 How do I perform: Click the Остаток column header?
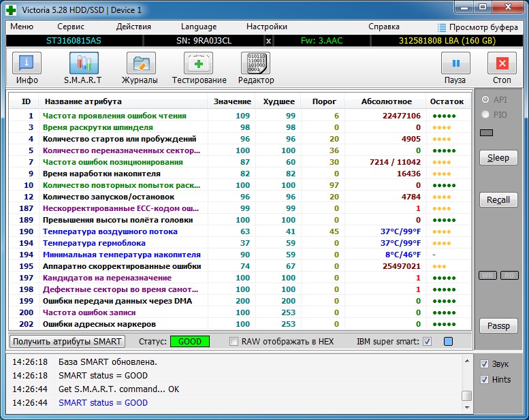[x=447, y=101]
